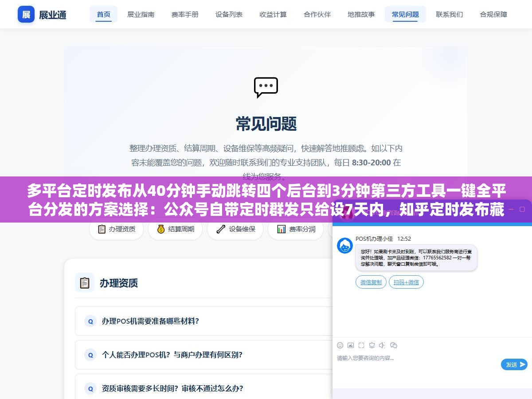
Task: Click the 展业通 brand name text
Action: [53, 15]
